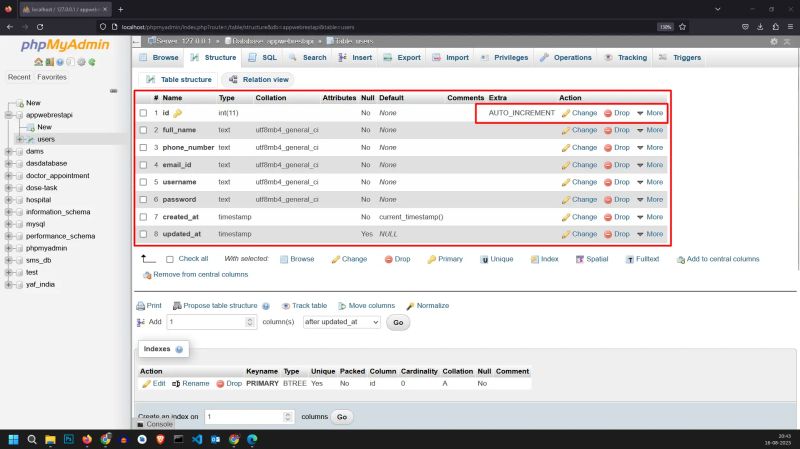800x449 pixels.
Task: Check the password column checkbox
Action: 143,200
